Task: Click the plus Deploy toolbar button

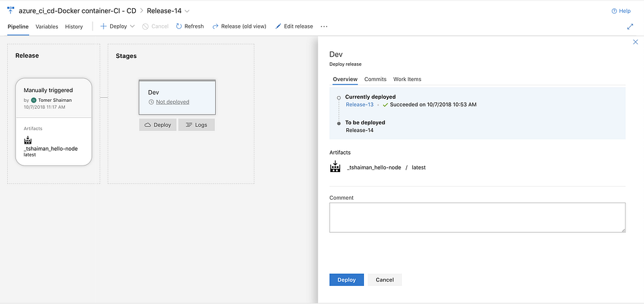Action: (x=114, y=26)
